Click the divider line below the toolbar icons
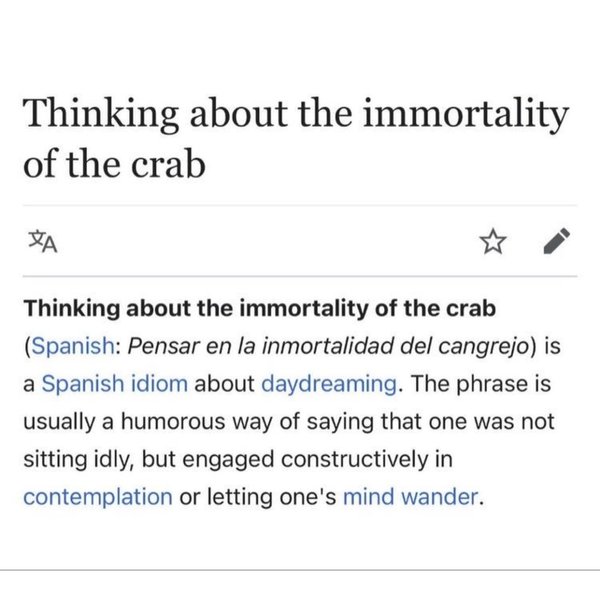Viewport: 600px width, 600px height. [x=300, y=275]
